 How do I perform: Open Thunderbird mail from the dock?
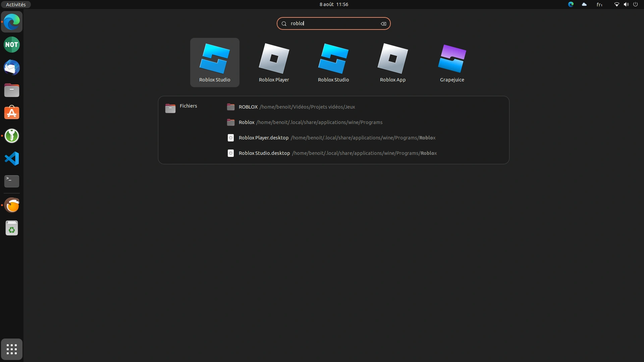(12, 68)
